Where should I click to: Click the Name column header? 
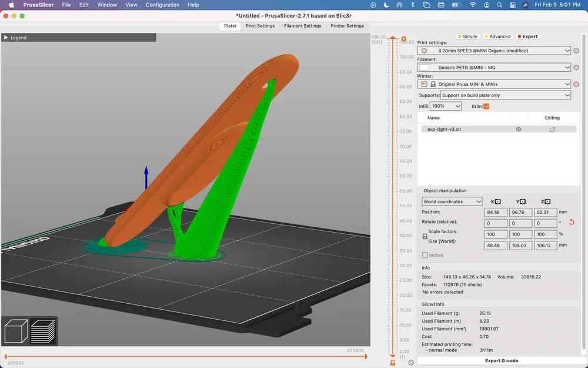click(433, 118)
